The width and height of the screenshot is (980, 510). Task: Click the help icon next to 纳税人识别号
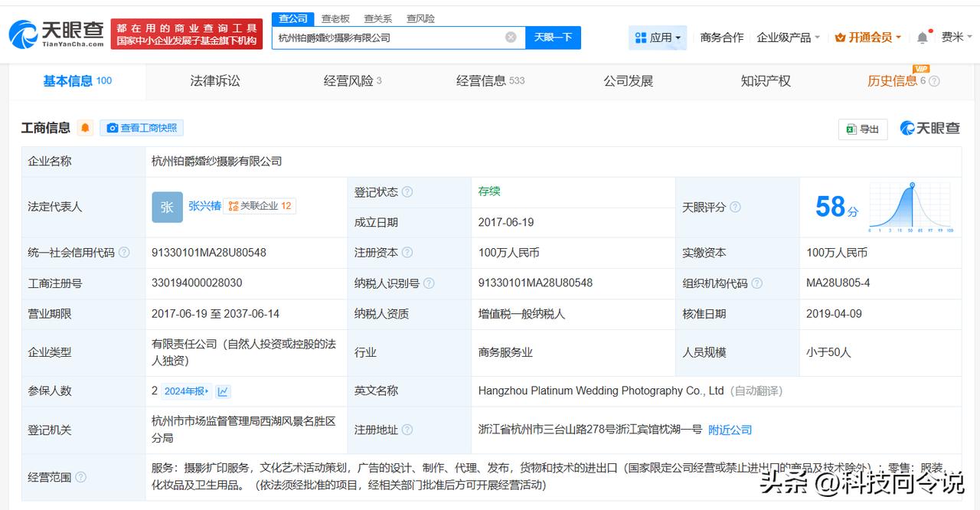tap(429, 283)
